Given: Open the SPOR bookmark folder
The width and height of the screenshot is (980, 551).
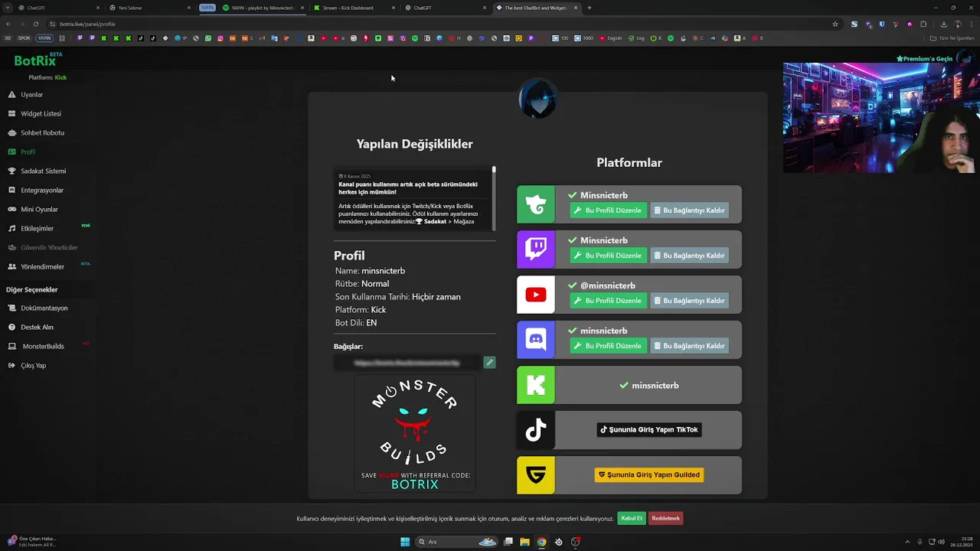Looking at the screenshot, I should (24, 38).
